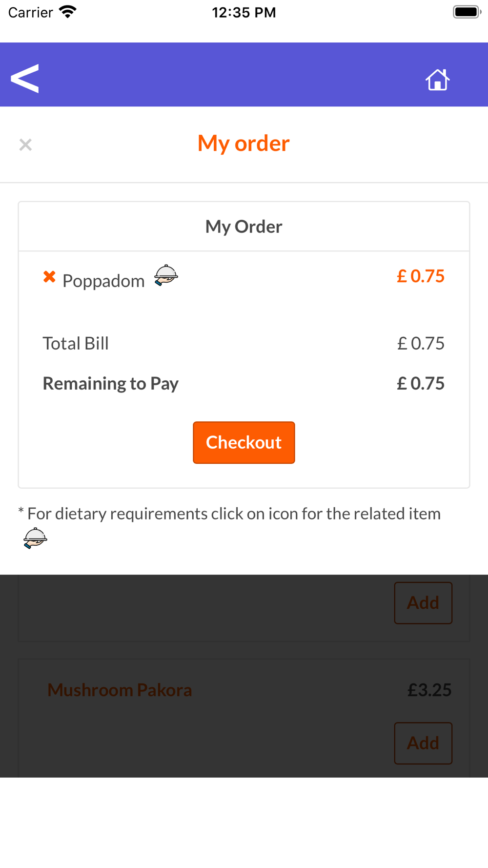This screenshot has width=488, height=868.
Task: Click the My Order card header
Action: point(244,227)
